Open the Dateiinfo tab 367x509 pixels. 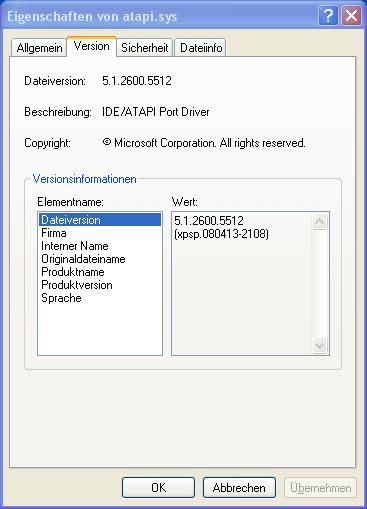201,48
